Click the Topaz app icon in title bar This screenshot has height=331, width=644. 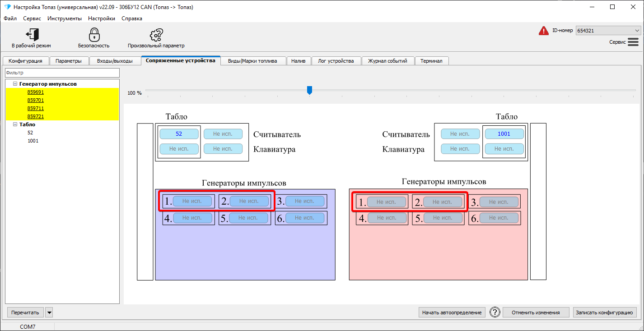click(7, 7)
